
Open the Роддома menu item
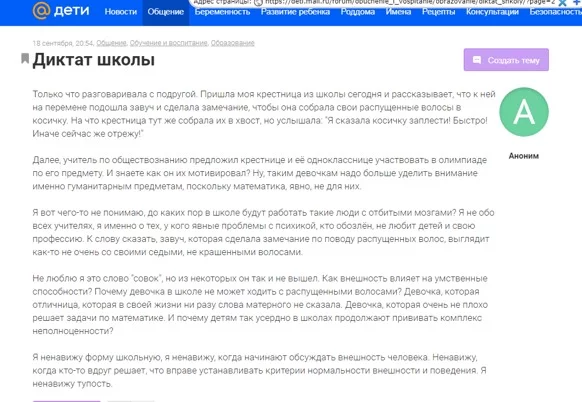(x=357, y=12)
